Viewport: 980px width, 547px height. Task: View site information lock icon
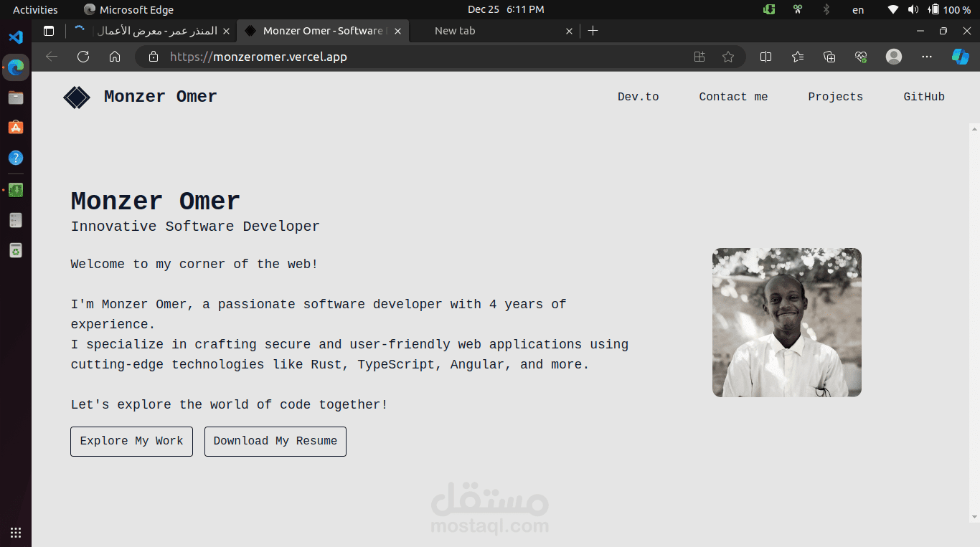point(153,57)
